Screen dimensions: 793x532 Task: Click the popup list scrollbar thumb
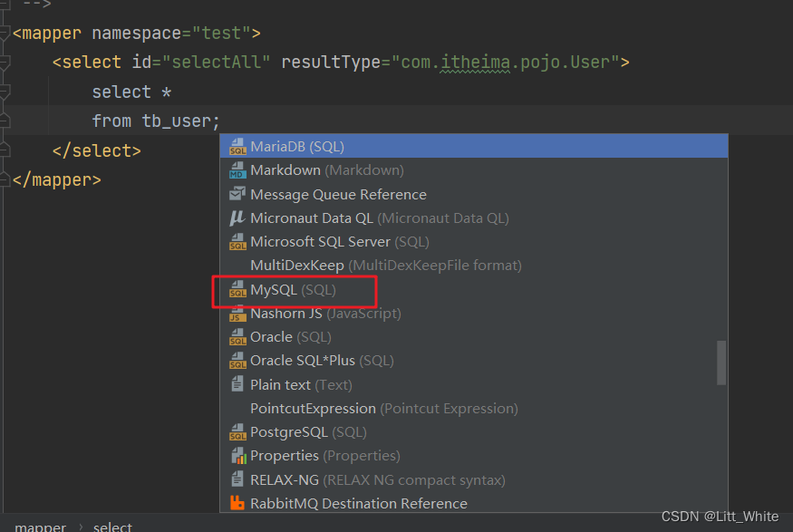tap(721, 363)
